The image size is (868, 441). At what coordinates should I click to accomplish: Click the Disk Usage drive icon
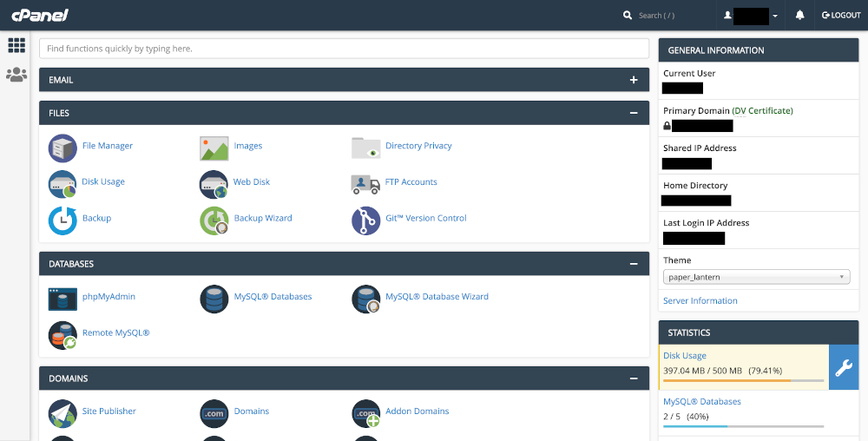62,184
